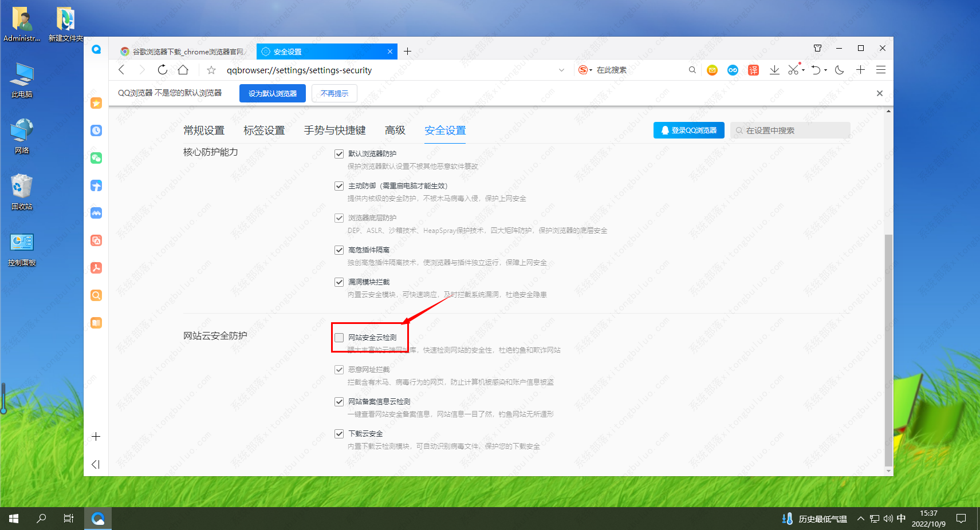This screenshot has height=530, width=980.
Task: Open the downloads icon in toolbar
Action: click(775, 70)
